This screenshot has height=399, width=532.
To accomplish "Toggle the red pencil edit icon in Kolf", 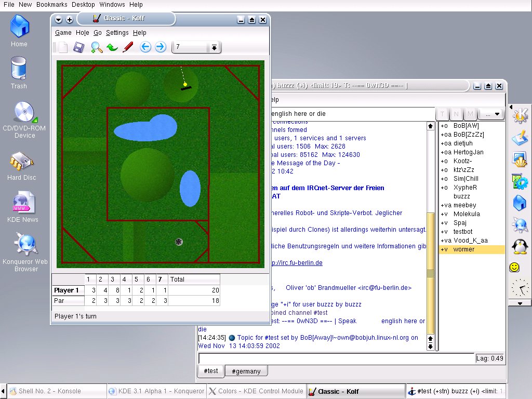I will click(128, 47).
